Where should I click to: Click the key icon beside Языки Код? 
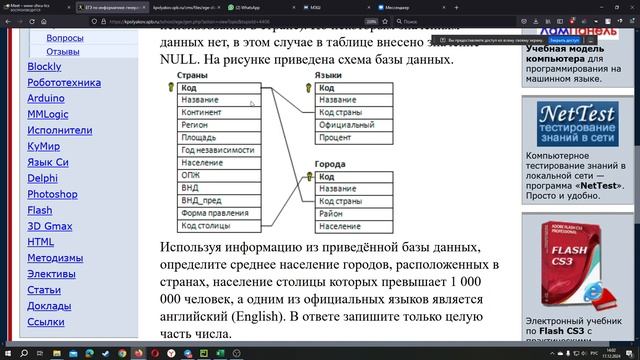click(x=309, y=87)
